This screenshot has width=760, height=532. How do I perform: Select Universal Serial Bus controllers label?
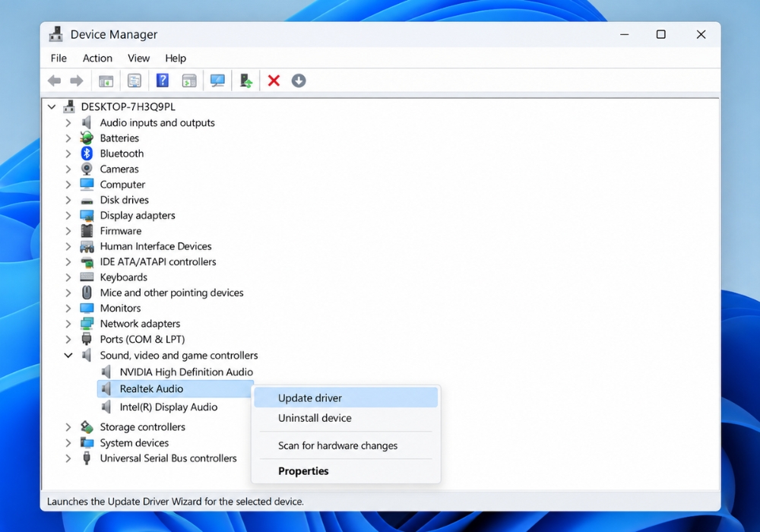pyautogui.click(x=168, y=458)
